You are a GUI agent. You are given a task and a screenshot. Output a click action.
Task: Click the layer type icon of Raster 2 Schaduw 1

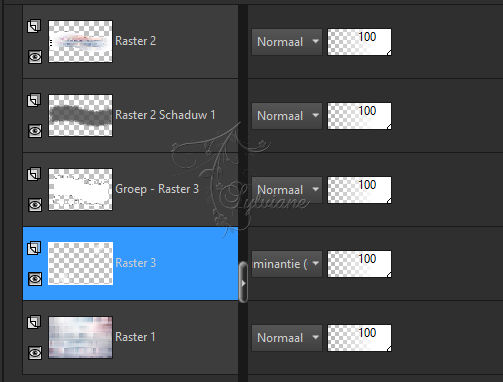point(34,100)
